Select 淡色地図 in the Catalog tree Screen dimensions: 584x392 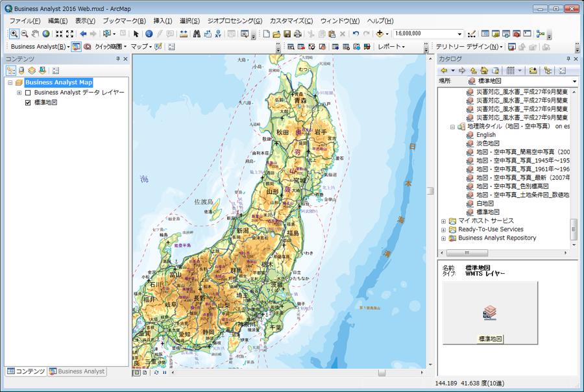coord(488,143)
